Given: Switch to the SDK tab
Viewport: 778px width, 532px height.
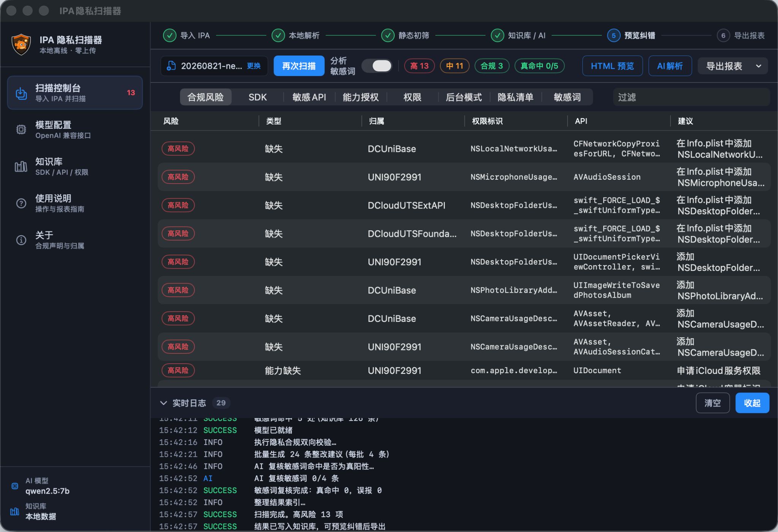Looking at the screenshot, I should click(x=258, y=97).
